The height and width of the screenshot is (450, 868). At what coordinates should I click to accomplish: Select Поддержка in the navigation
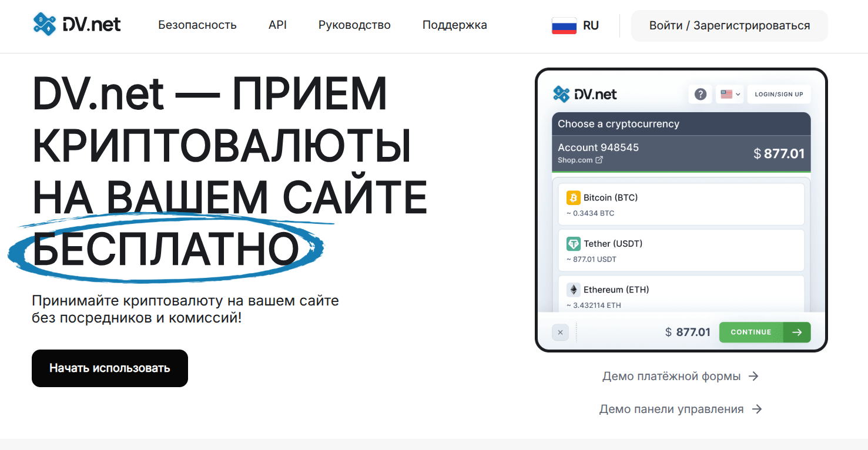(x=454, y=25)
